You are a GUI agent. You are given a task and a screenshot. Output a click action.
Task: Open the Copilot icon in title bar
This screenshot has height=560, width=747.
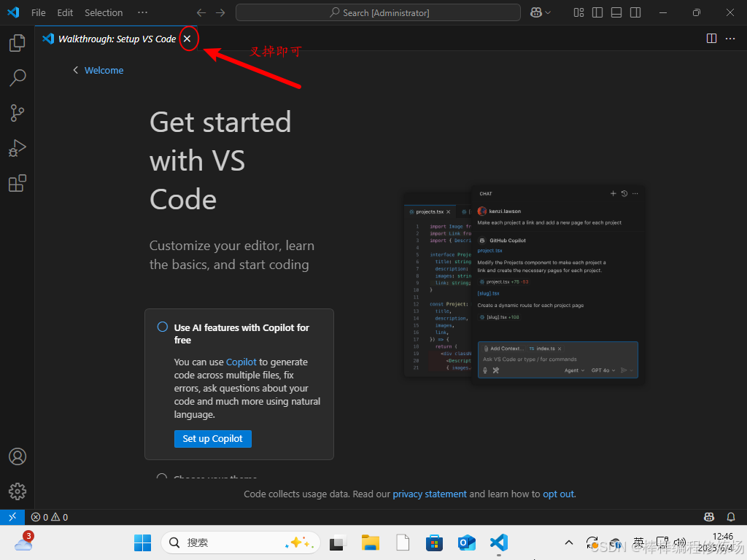536,13
